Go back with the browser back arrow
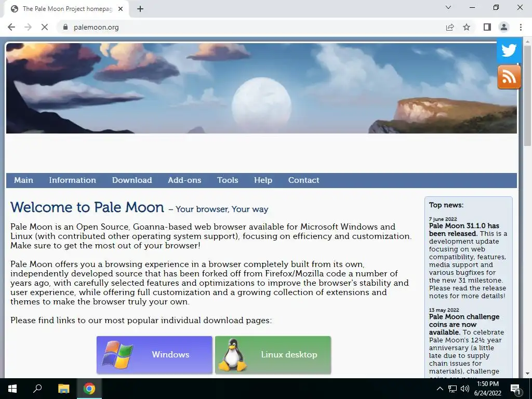The height and width of the screenshot is (399, 532). click(x=11, y=27)
